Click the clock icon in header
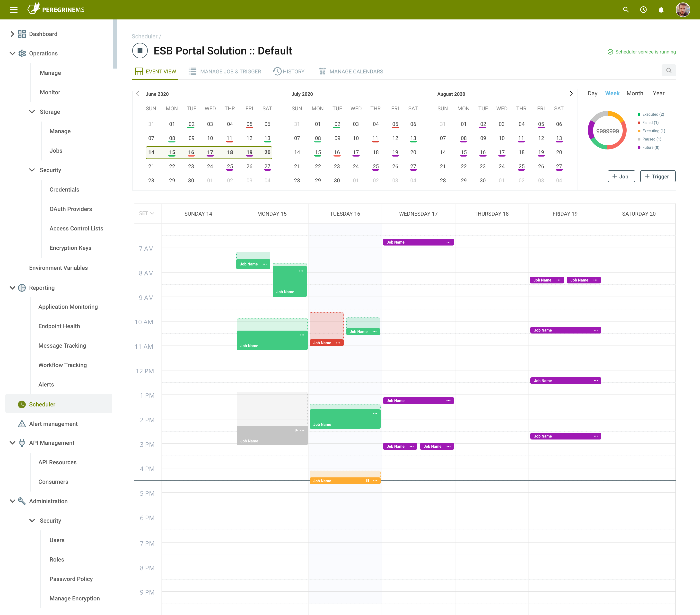This screenshot has width=700, height=615. point(643,9)
